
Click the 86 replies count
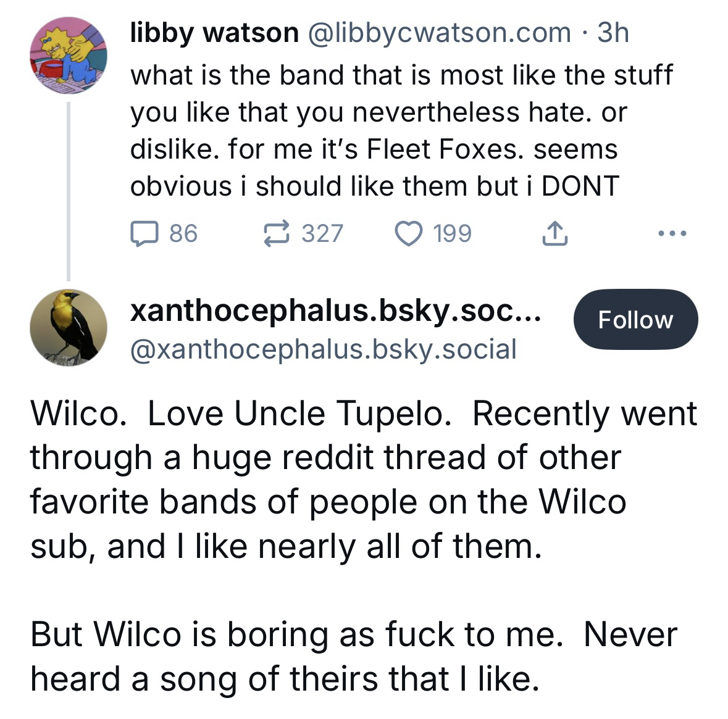click(183, 233)
